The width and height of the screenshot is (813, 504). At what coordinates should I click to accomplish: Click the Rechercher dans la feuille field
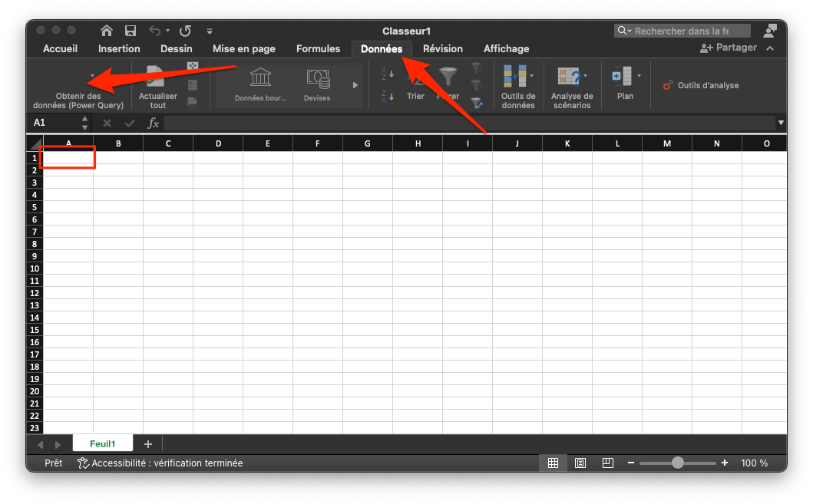(x=682, y=31)
